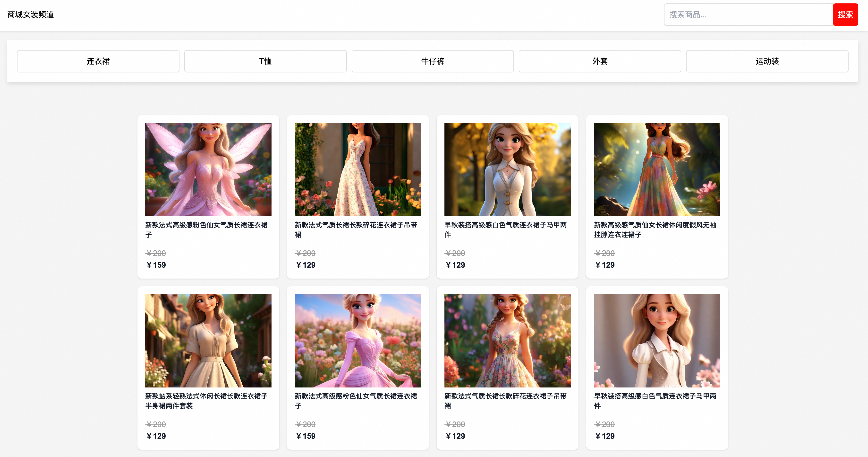Open the colorful halter maxi dress image
Viewport: 868px width, 457px height.
click(x=657, y=169)
